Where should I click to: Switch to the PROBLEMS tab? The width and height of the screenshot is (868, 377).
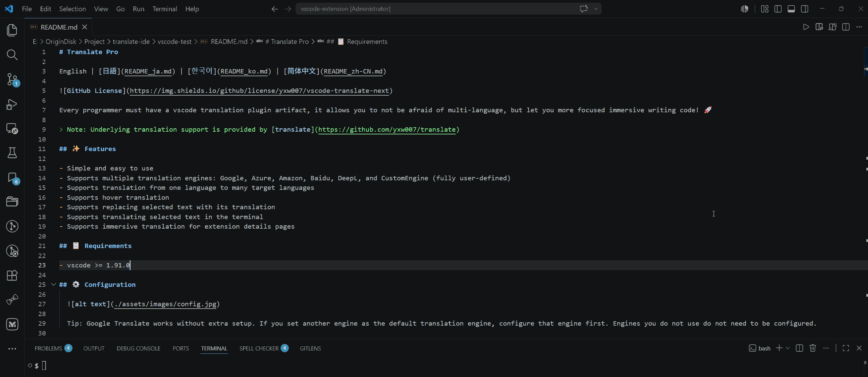pyautogui.click(x=53, y=348)
